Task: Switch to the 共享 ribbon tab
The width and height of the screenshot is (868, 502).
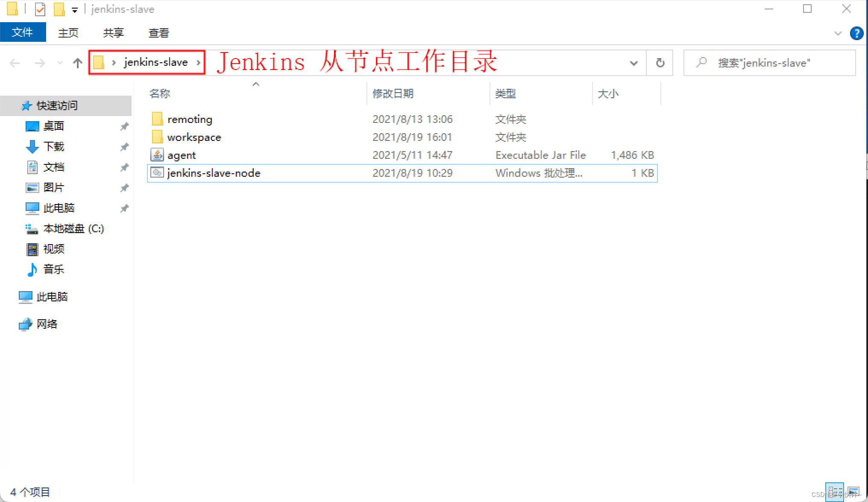Action: pos(114,33)
